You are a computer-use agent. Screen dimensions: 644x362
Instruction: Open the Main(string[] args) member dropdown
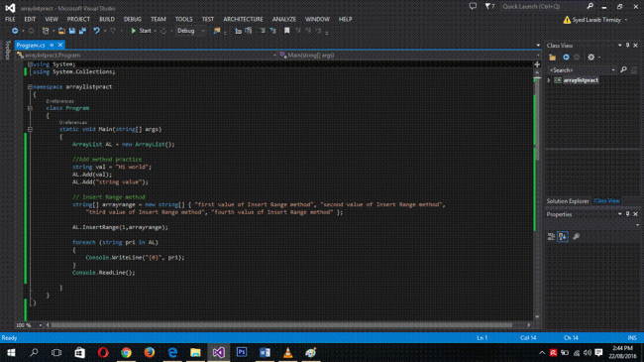click(x=410, y=56)
